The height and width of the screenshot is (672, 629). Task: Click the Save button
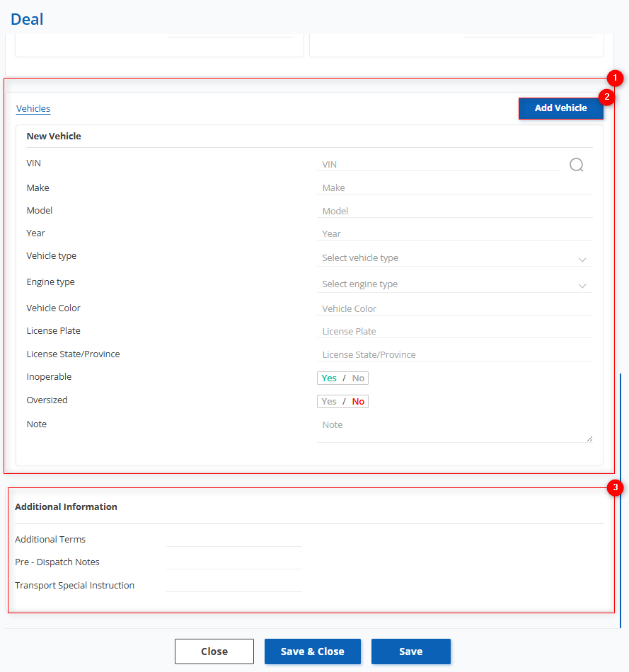click(x=410, y=651)
